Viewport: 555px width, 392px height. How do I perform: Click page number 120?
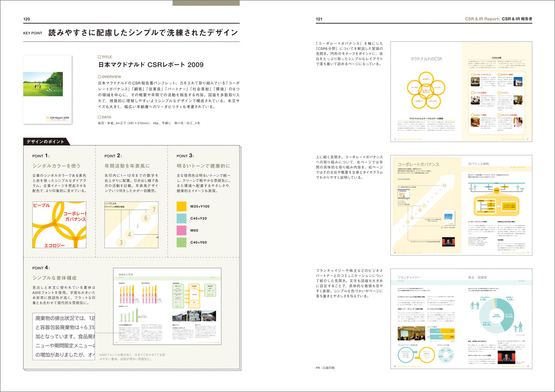[x=26, y=19]
